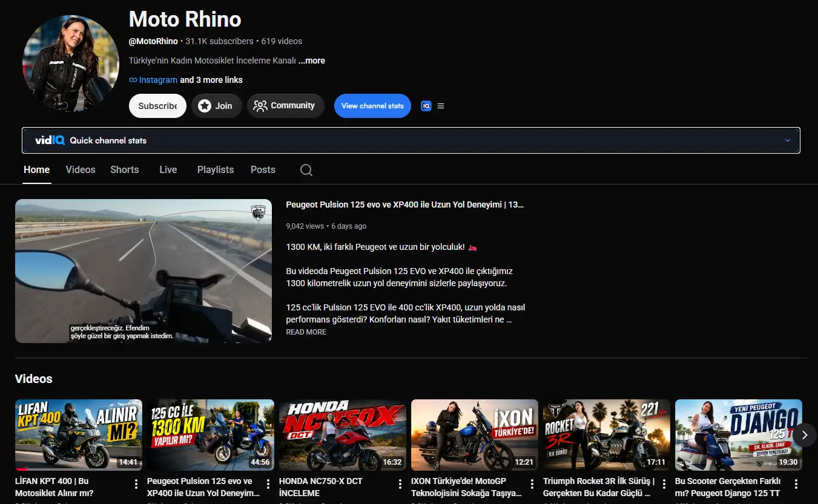Open options for Peugeot Pulsion 125 evo video
The width and height of the screenshot is (818, 504).
[268, 484]
